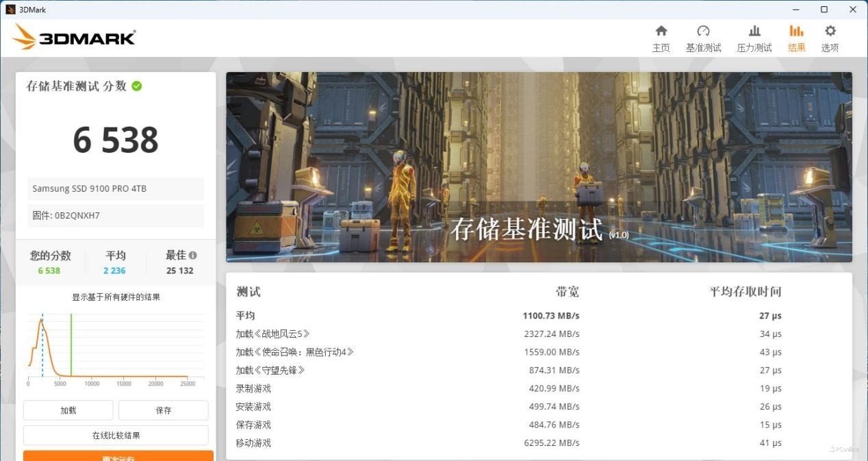The width and height of the screenshot is (868, 461).
Task: Click the green validation check mark icon
Action: coord(137,86)
